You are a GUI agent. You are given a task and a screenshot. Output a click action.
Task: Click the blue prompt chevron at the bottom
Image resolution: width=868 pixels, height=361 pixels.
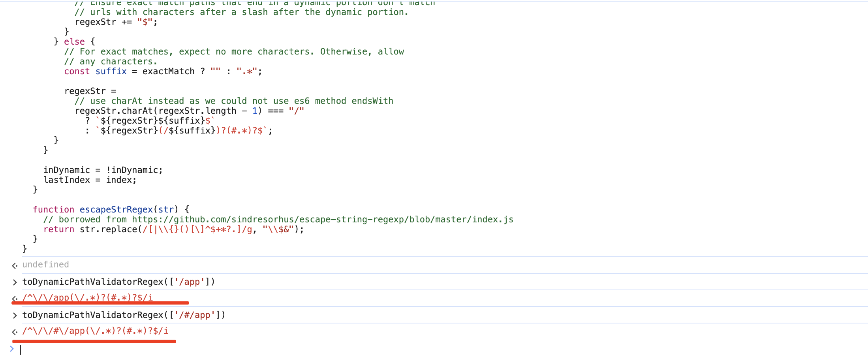[x=12, y=349]
